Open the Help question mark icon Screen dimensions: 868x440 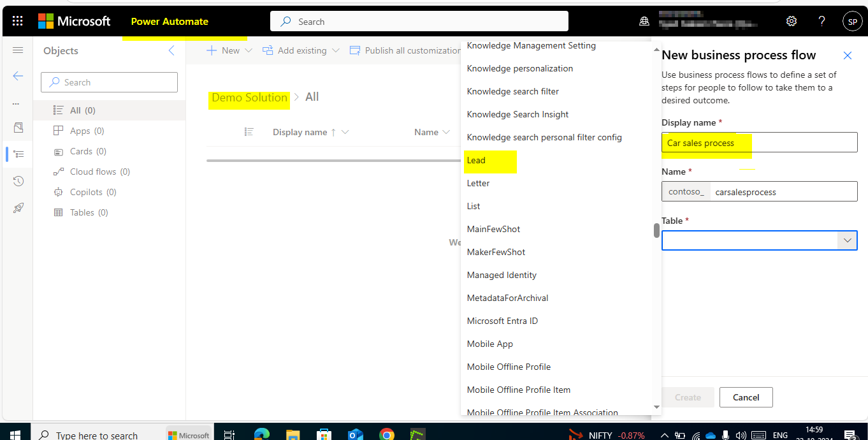(x=822, y=21)
